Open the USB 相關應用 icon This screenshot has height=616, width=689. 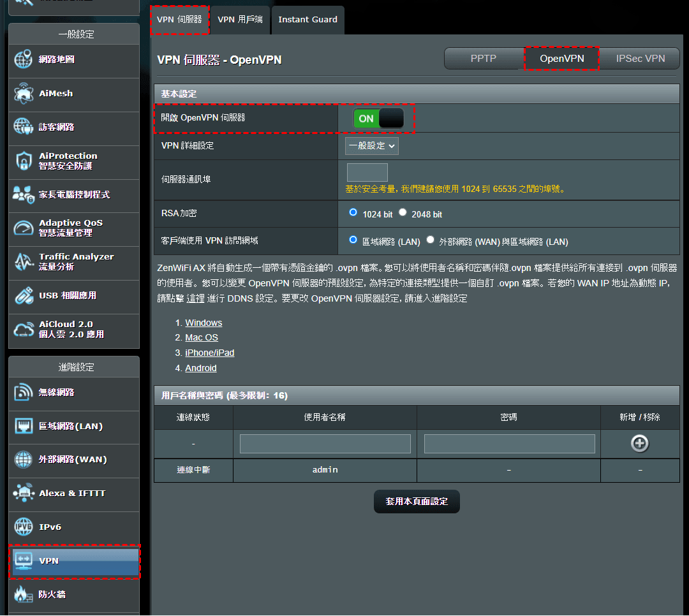coord(23,296)
